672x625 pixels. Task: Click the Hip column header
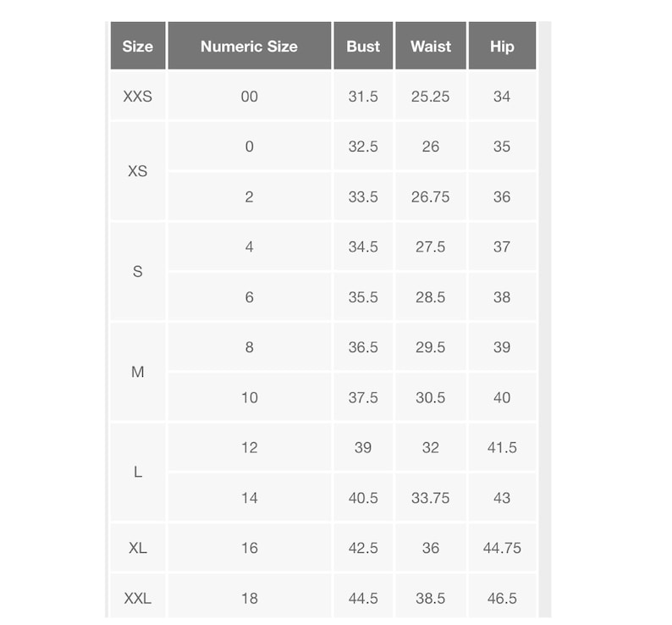(502, 46)
